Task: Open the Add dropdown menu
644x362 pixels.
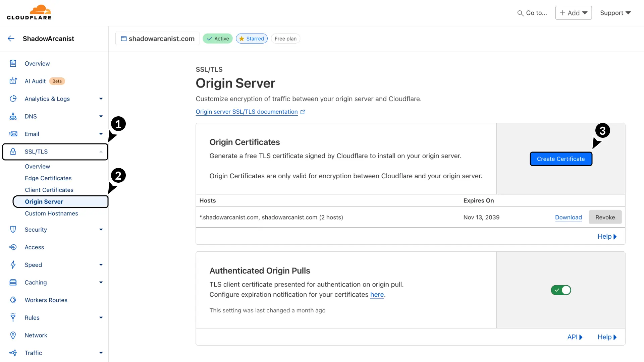Action: 573,13
